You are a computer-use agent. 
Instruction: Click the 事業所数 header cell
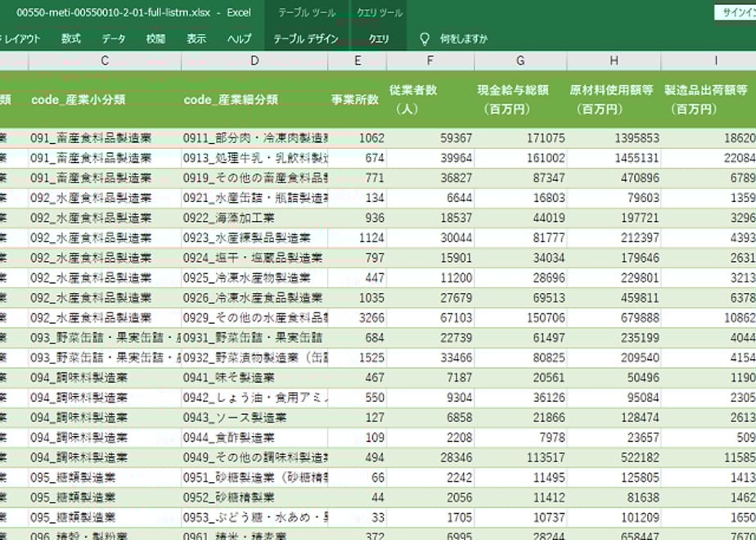[x=358, y=99]
